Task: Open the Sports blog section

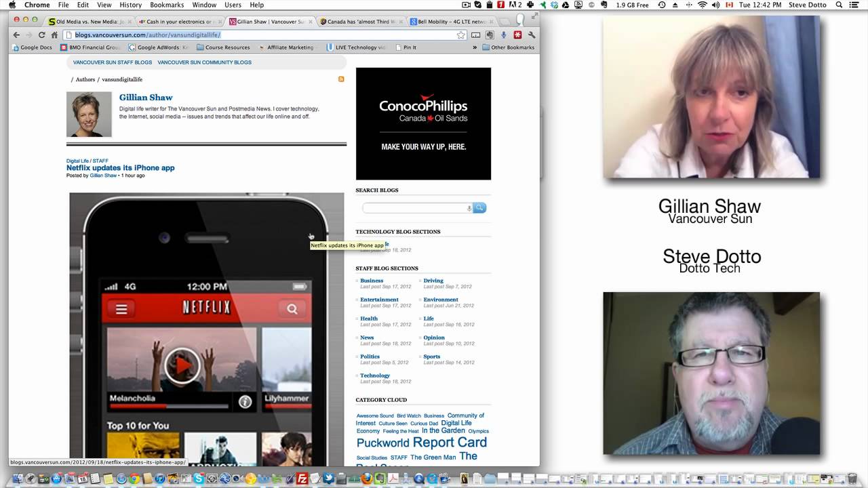Action: tap(432, 357)
